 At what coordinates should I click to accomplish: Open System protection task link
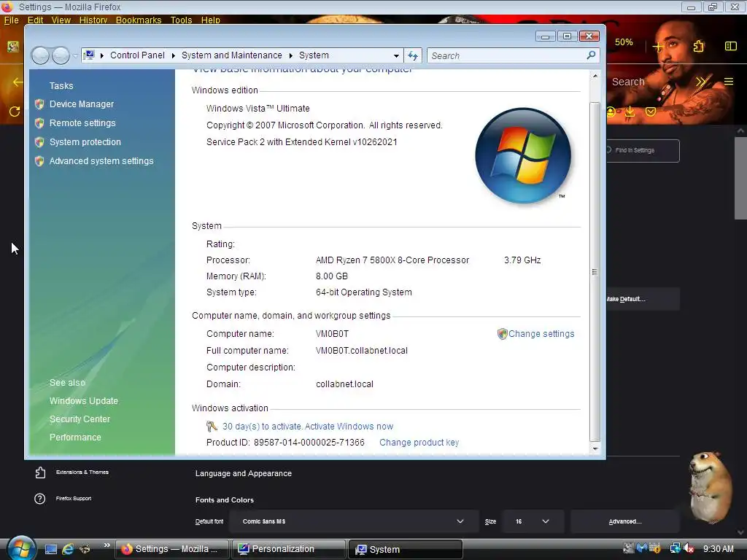click(85, 142)
